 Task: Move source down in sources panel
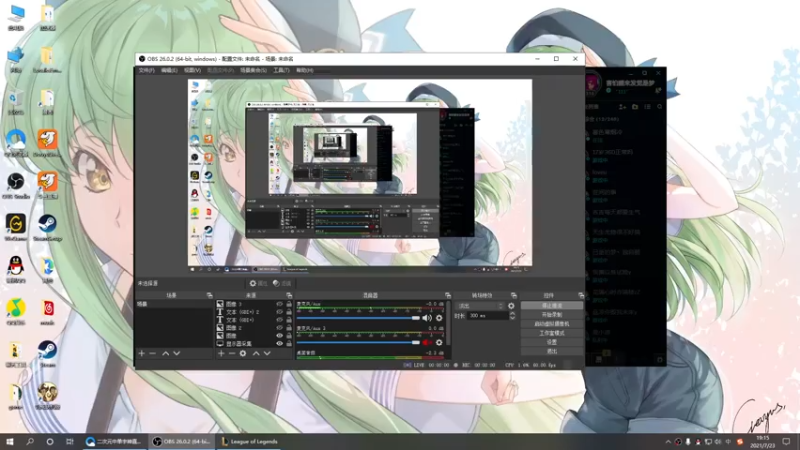pyautogui.click(x=267, y=353)
